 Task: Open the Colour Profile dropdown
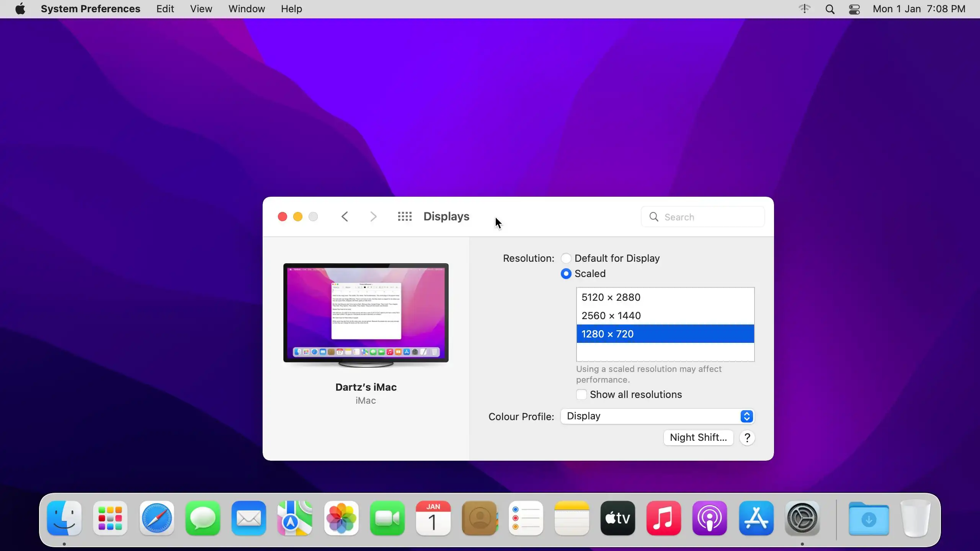point(657,416)
